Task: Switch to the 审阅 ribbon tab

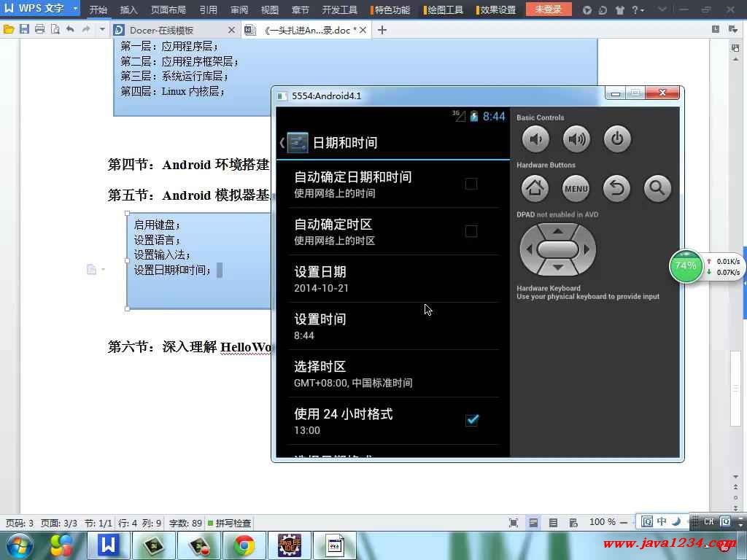Action: click(x=239, y=9)
